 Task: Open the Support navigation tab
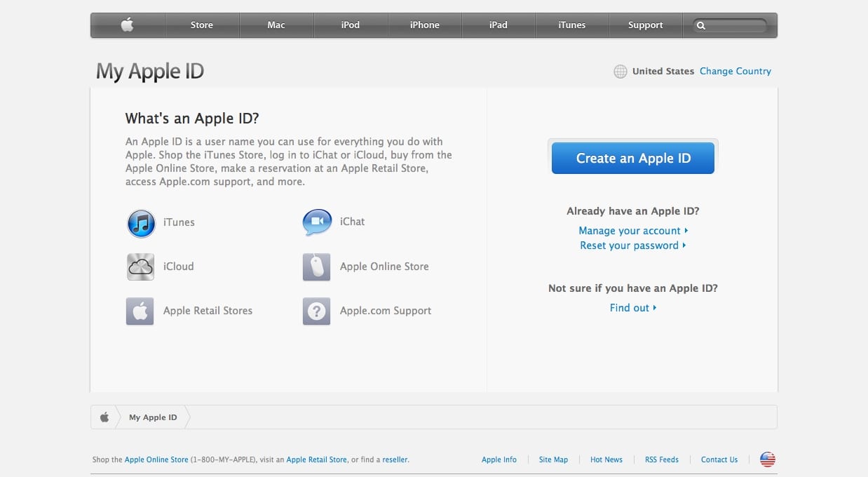pos(646,25)
